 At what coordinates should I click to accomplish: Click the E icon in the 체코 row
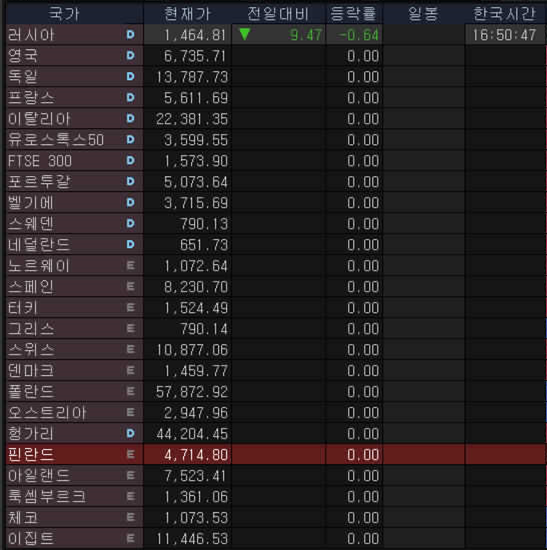[131, 517]
